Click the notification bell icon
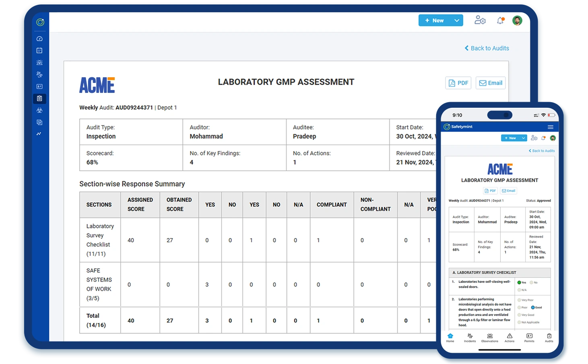Viewport: 588px width, 364px height. pos(500,20)
